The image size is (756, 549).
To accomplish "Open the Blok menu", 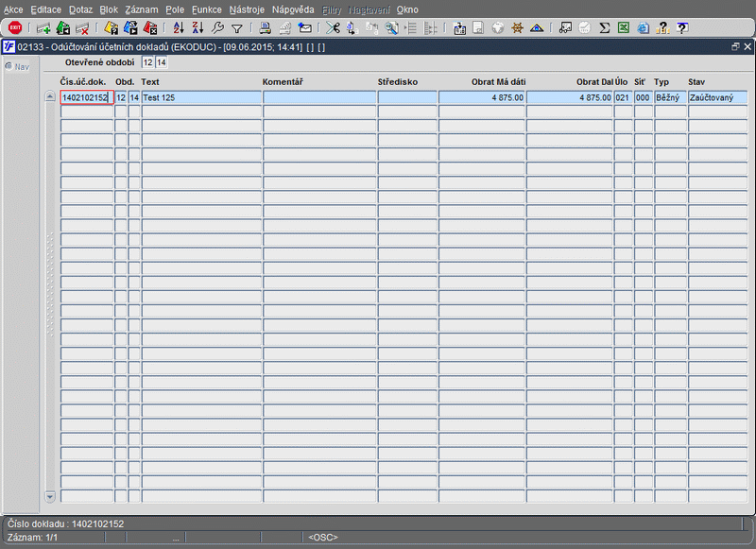I will click(x=109, y=9).
